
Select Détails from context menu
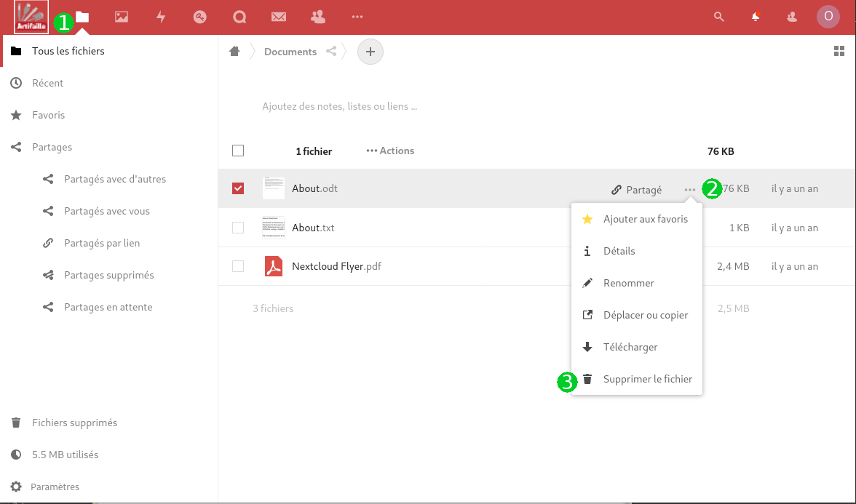point(636,251)
